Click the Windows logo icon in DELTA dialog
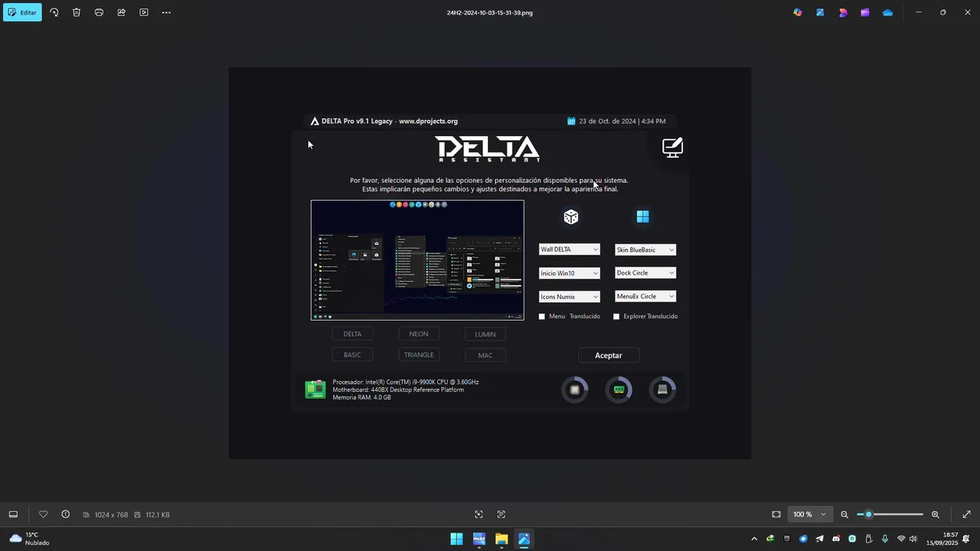 pyautogui.click(x=643, y=217)
